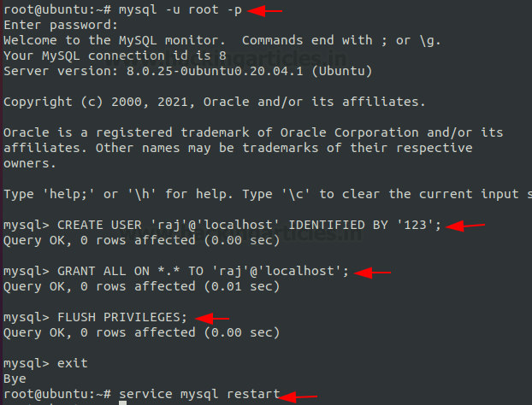Click the CREATE USER 'raj' statement
The image size is (532, 405).
[249, 226]
